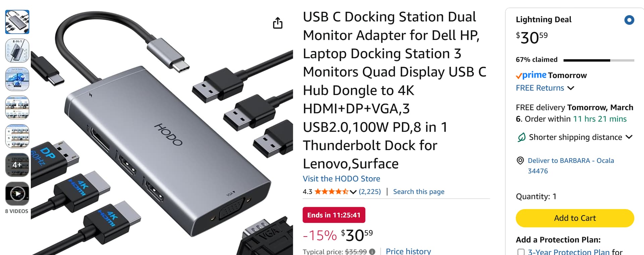Visit the HODO Store link
Viewport: 644px width, 255px height.
341,179
